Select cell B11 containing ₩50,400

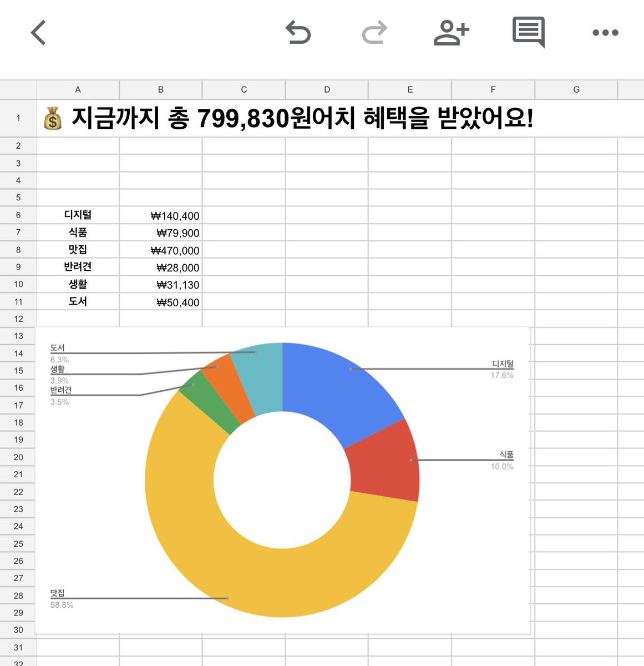161,302
